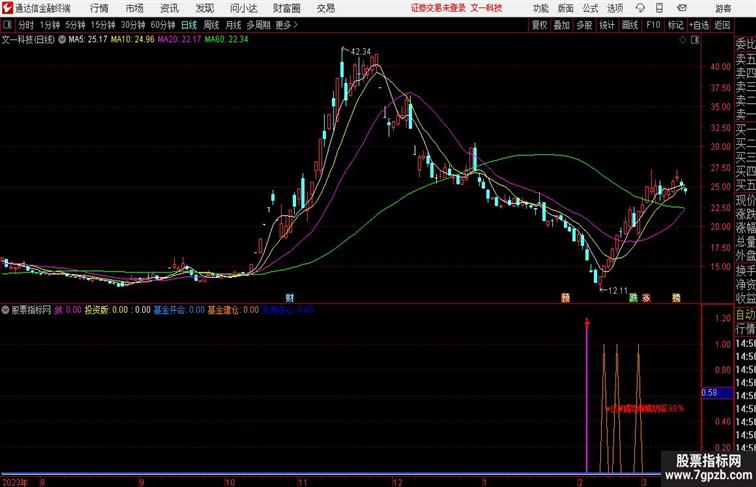Click the 涨 marker at chart bottom
The height and width of the screenshot is (487, 756).
[646, 298]
